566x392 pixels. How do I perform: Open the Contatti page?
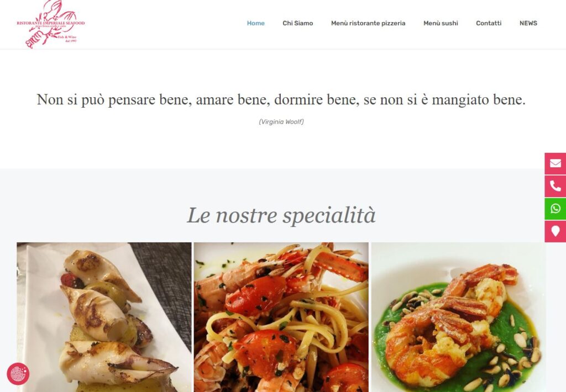(x=489, y=23)
